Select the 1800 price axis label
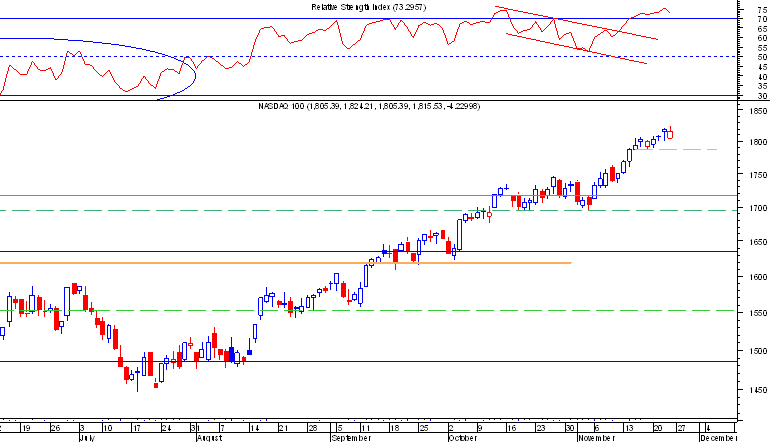770x442 pixels. (x=758, y=142)
